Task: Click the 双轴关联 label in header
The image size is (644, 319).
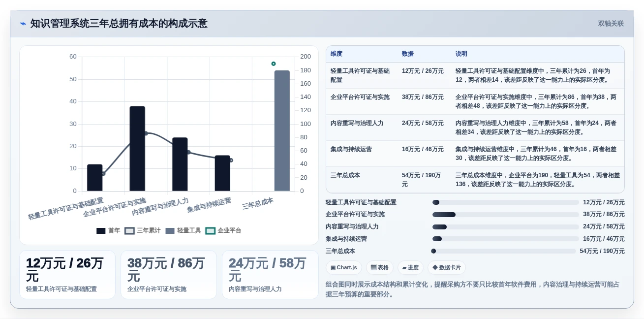Action: (611, 24)
